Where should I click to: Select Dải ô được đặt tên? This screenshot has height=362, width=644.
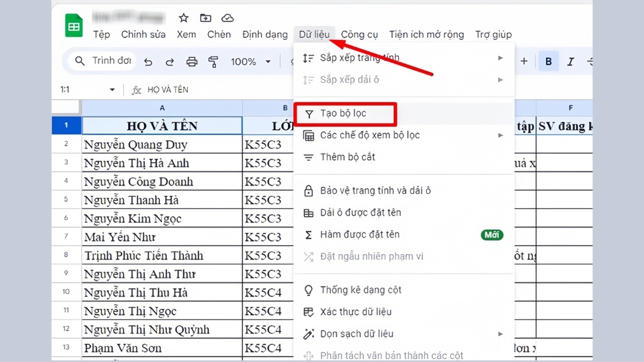pyautogui.click(x=404, y=212)
